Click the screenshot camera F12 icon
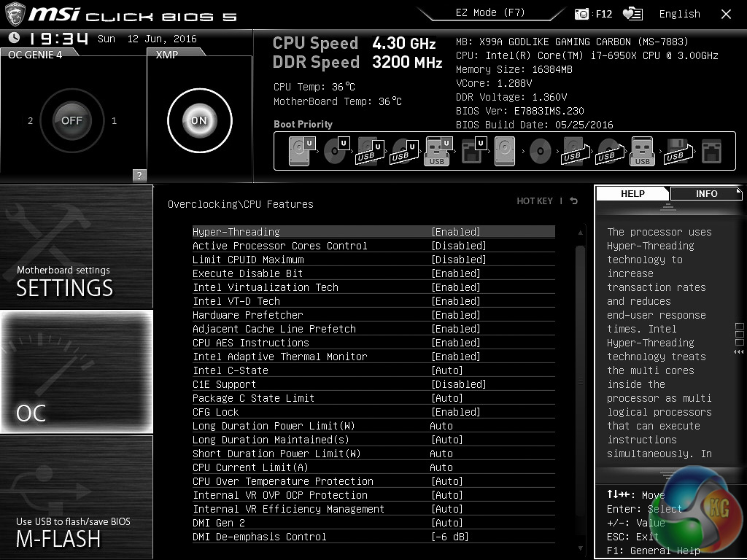The width and height of the screenshot is (747, 560). tap(582, 14)
